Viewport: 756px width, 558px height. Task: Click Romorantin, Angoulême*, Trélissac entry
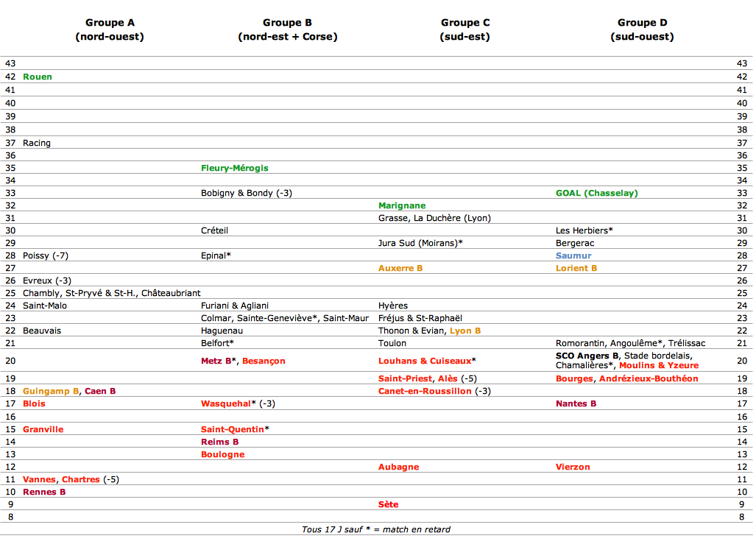630,343
